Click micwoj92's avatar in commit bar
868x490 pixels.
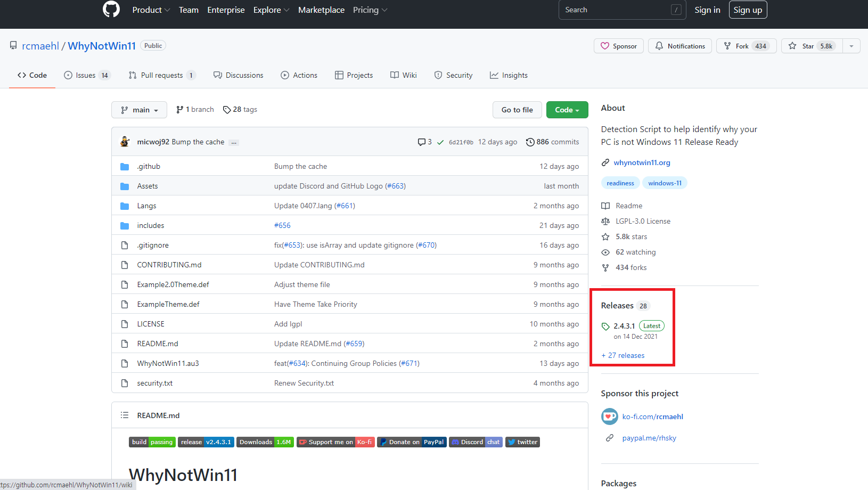pos(125,142)
